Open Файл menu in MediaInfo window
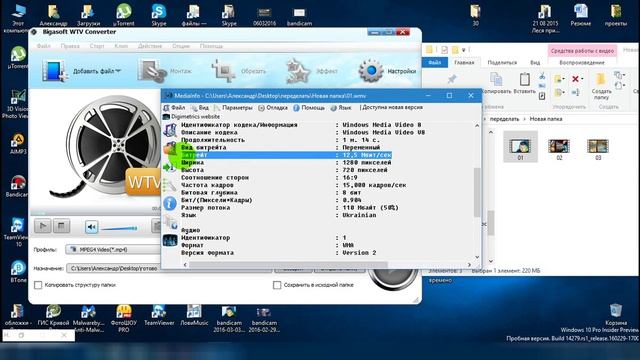640x360 pixels. click(174, 108)
